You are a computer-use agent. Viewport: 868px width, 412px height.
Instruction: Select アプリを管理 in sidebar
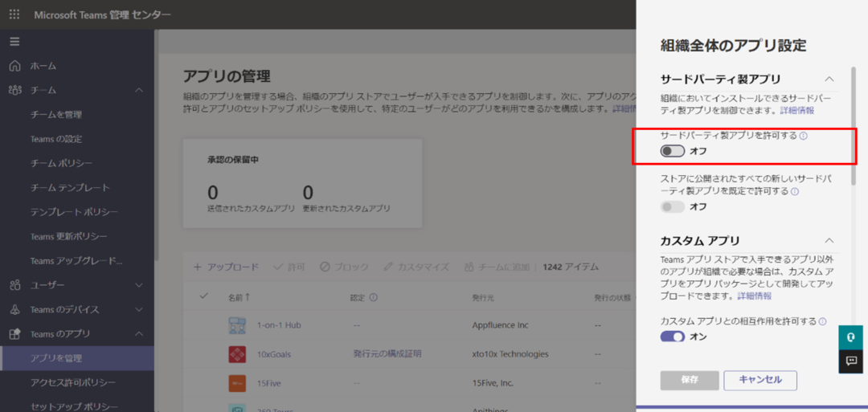[x=77, y=358]
